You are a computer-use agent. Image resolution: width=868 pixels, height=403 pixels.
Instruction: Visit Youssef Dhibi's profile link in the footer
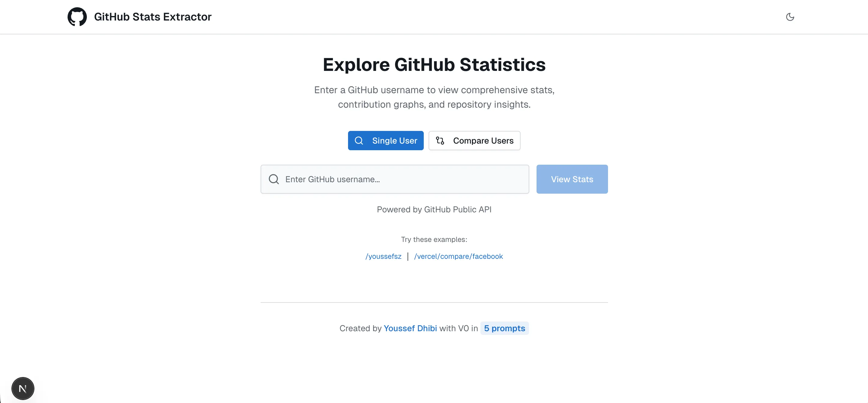coord(410,328)
